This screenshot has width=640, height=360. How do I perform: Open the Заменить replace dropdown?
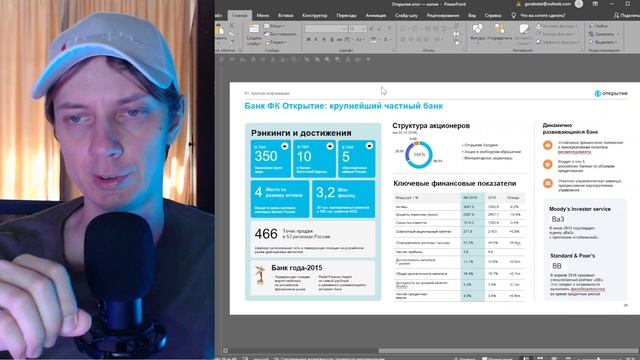pos(603,34)
